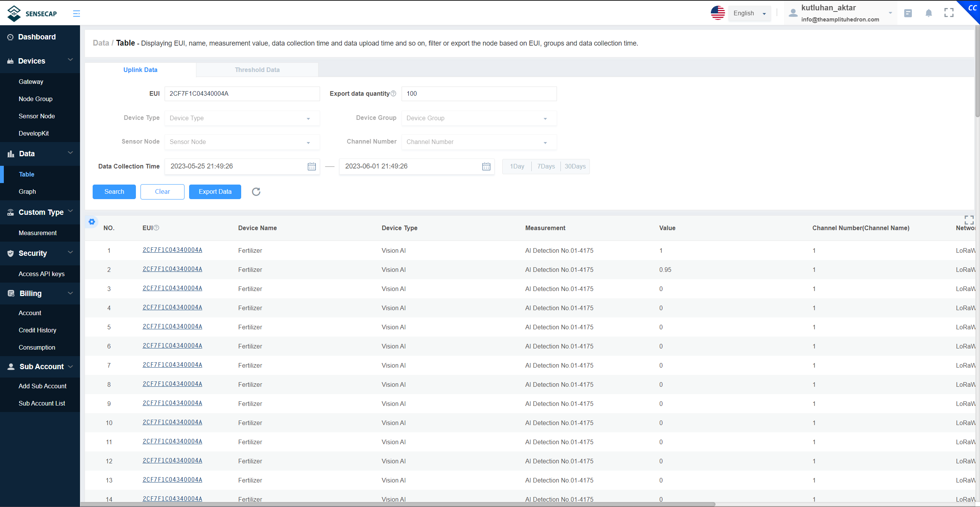Select the 1Day time range option
Screen dimensions: 980x507
517,166
